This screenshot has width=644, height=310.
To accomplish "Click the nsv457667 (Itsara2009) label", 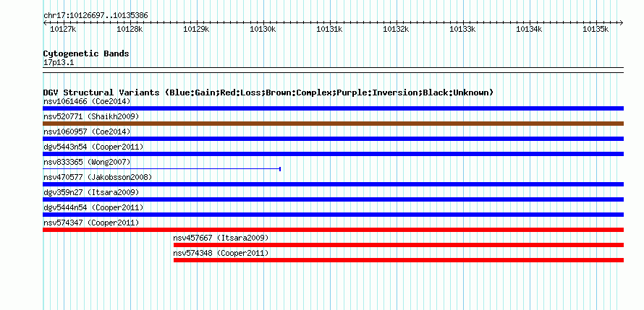I will [x=221, y=238].
